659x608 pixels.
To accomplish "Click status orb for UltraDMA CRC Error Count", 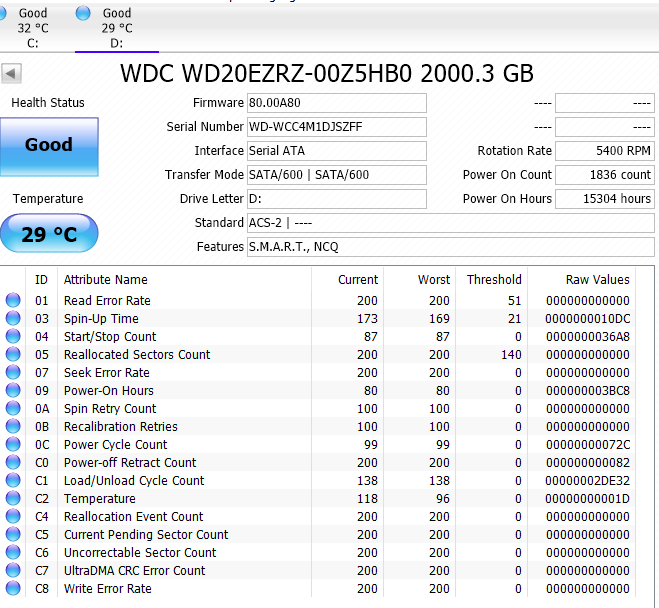I will 13,570.
